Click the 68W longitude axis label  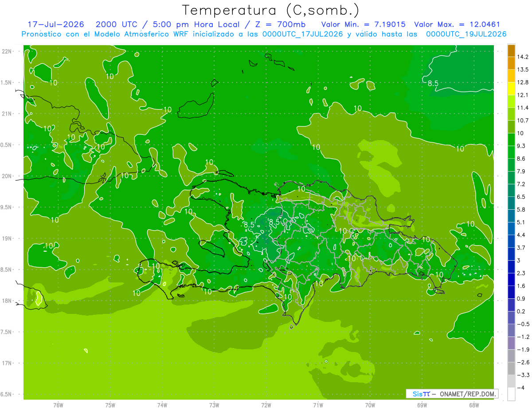[474, 405]
